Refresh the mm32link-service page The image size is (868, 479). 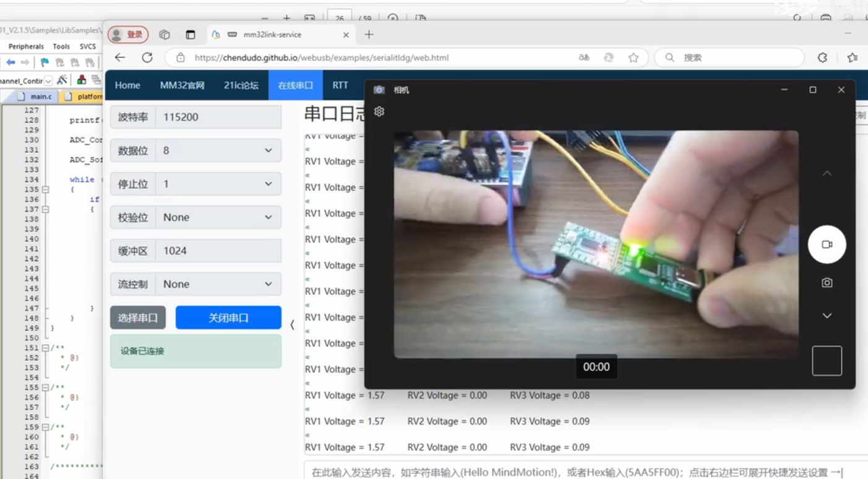tap(147, 58)
